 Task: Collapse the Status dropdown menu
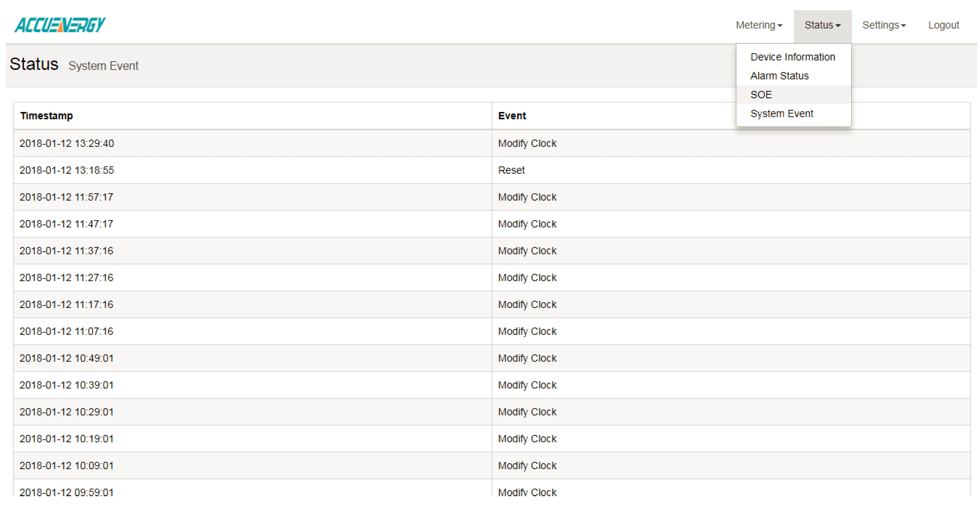822,25
